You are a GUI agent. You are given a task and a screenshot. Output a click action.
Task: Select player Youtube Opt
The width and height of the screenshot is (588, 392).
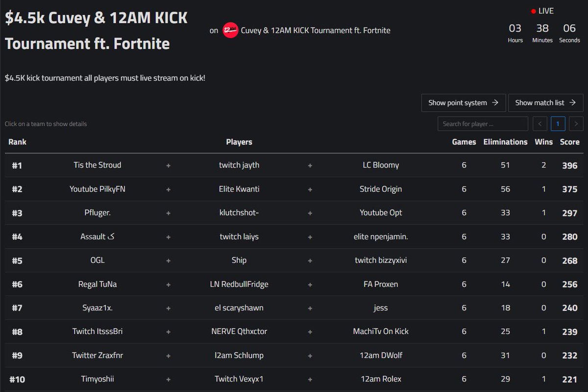point(381,212)
